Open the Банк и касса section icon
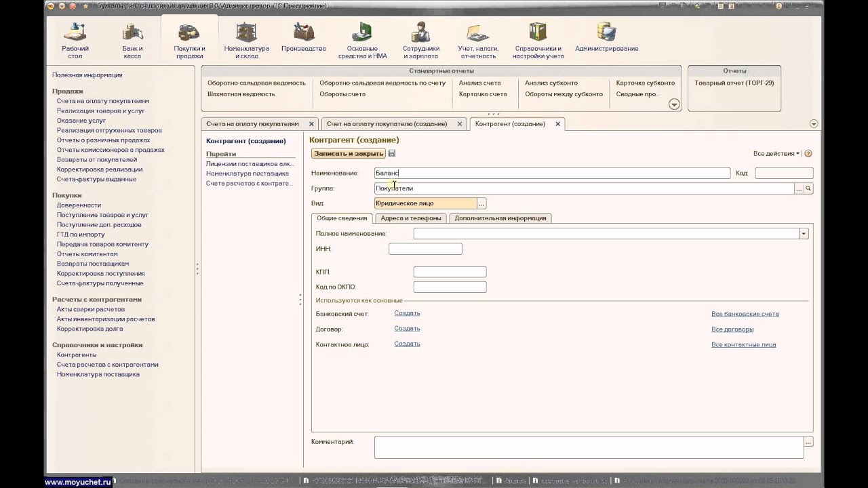The height and width of the screenshot is (488, 868). [x=132, y=41]
